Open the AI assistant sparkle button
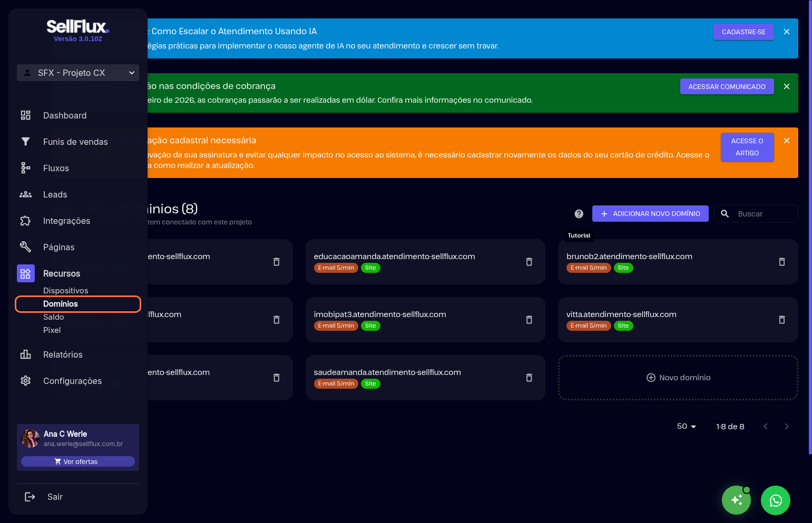 pyautogui.click(x=736, y=500)
